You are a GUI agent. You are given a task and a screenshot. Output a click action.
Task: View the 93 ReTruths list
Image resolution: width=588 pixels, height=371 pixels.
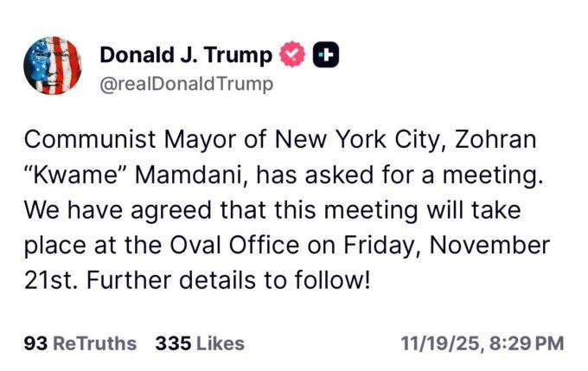[x=80, y=343]
